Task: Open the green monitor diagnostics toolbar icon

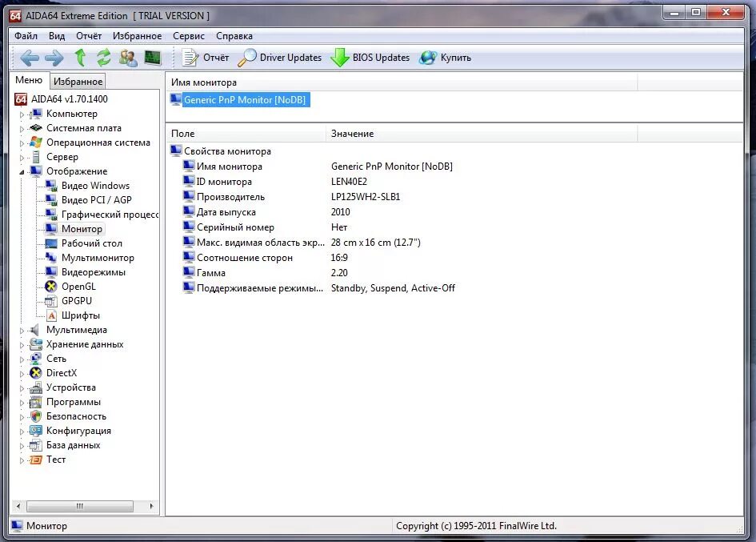Action: pyautogui.click(x=152, y=58)
